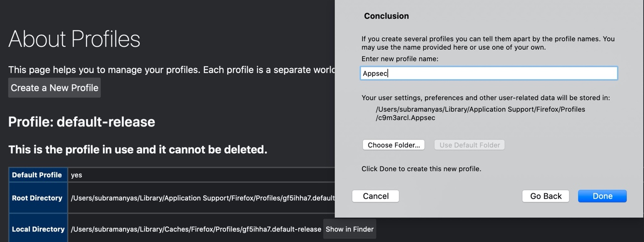The image size is (644, 242).
Task: Click the "yes" Default Profile value
Action: click(x=77, y=175)
